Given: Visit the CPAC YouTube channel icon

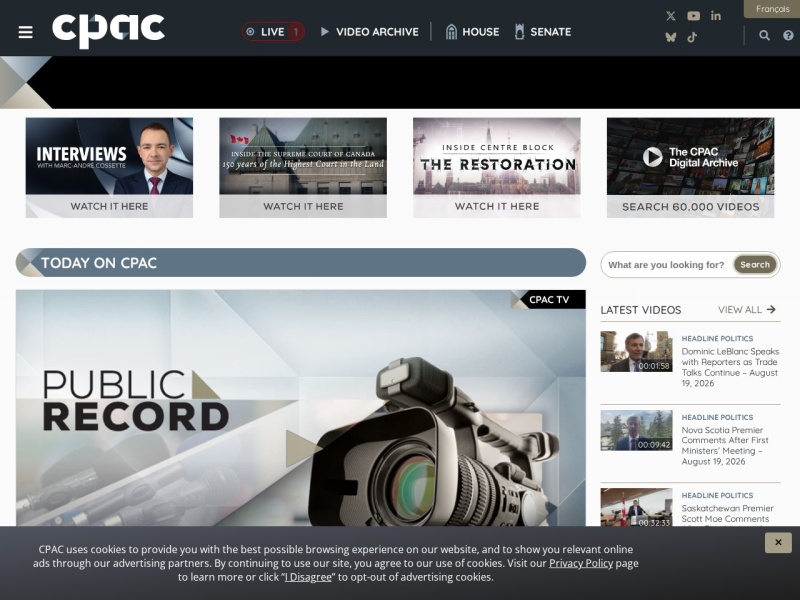Looking at the screenshot, I should pos(693,16).
